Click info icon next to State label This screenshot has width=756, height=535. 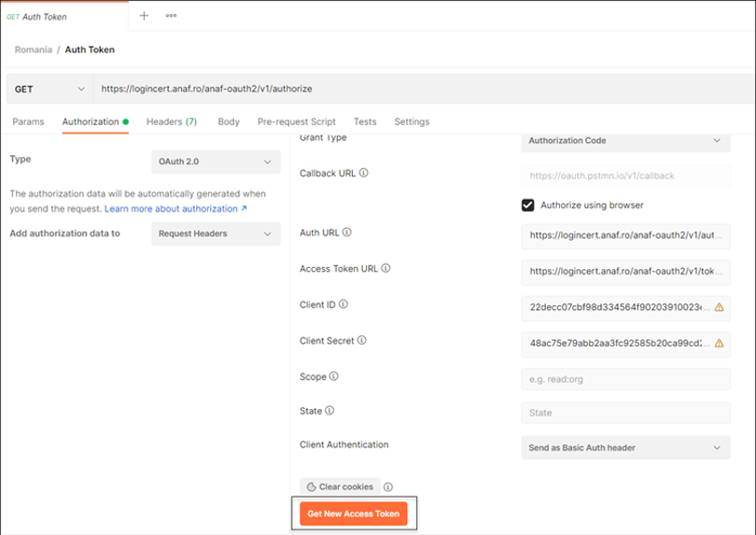coord(329,411)
